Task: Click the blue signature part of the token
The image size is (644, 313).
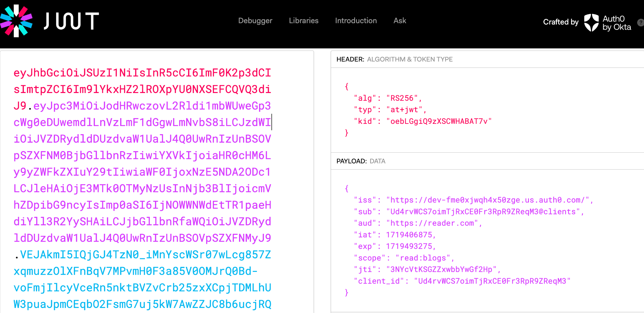Action: 142,279
